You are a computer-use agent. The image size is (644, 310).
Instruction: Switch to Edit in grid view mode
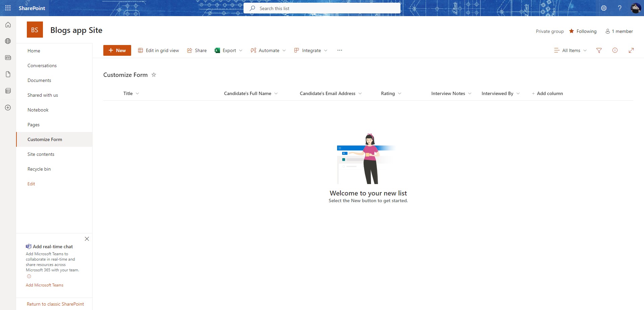tap(141, 50)
